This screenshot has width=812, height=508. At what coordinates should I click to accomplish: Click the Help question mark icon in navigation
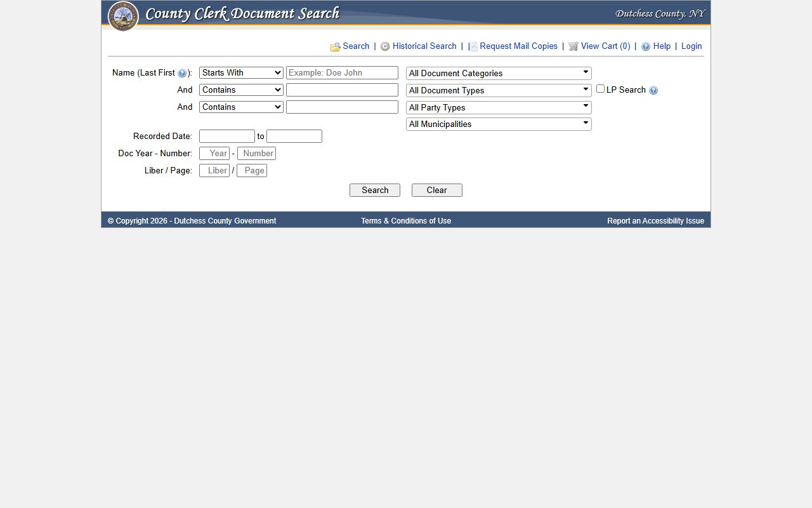646,46
